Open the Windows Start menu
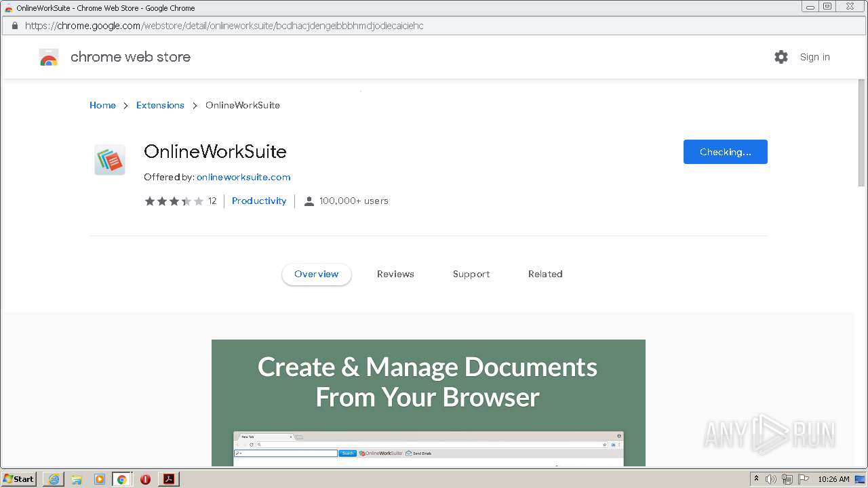Image resolution: width=868 pixels, height=488 pixels. [19, 479]
